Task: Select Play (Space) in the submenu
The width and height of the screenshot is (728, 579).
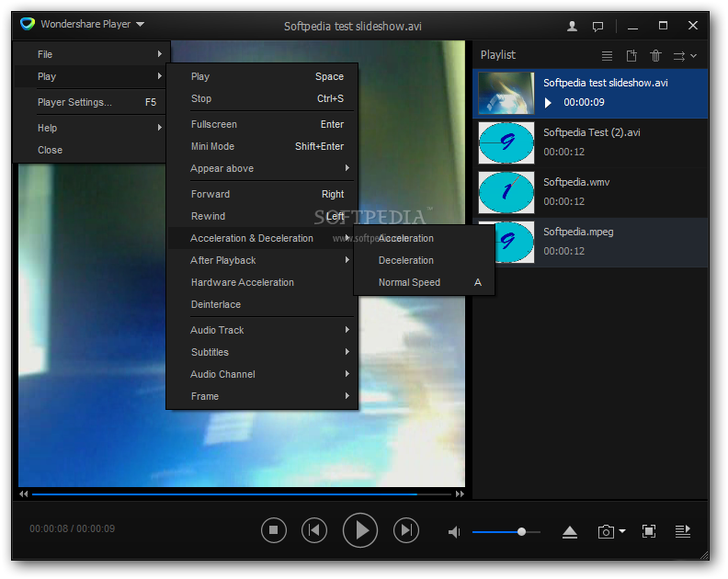Action: point(263,76)
